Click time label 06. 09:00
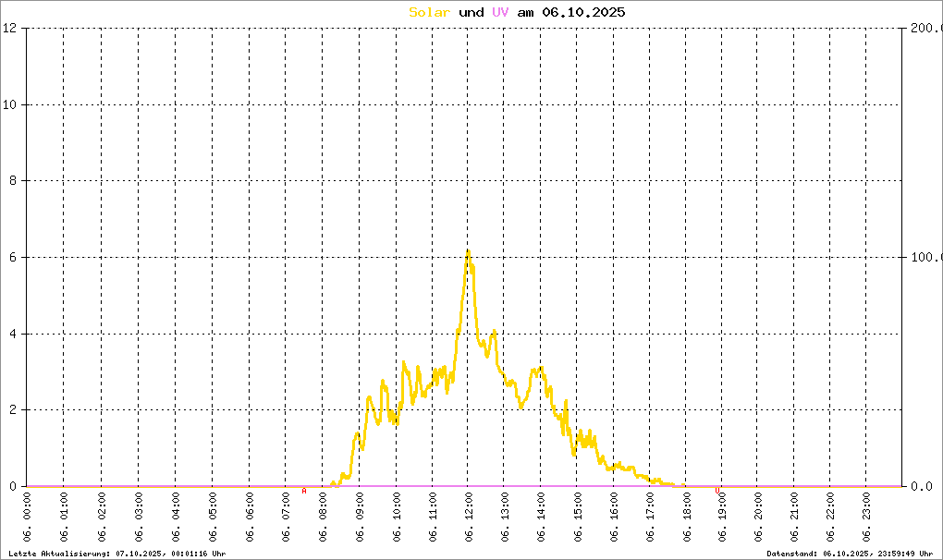The width and height of the screenshot is (943, 560). (359, 517)
